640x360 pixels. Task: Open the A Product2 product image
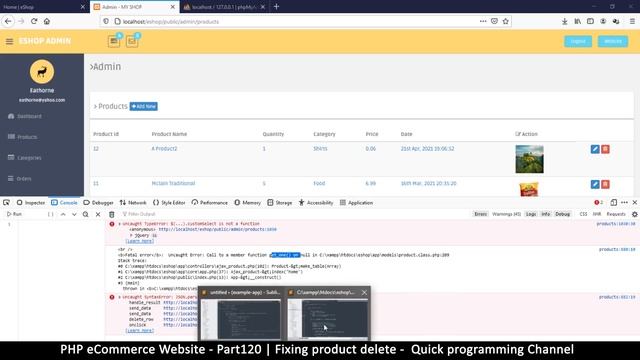(x=529, y=159)
